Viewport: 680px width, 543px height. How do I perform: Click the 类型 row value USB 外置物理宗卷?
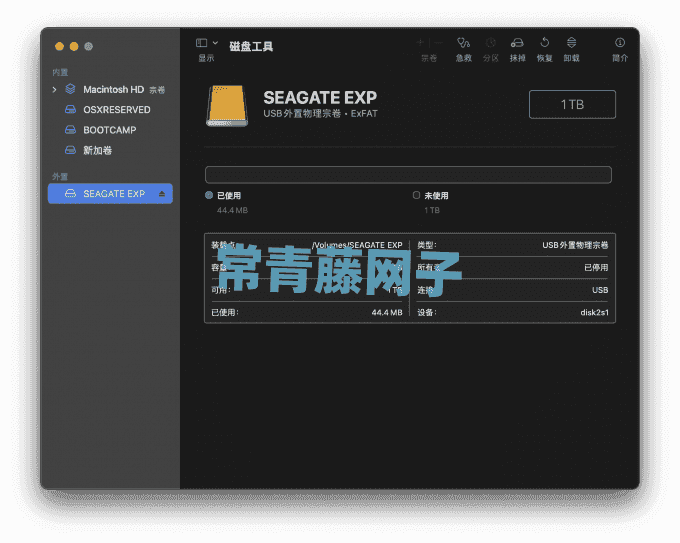tap(575, 245)
